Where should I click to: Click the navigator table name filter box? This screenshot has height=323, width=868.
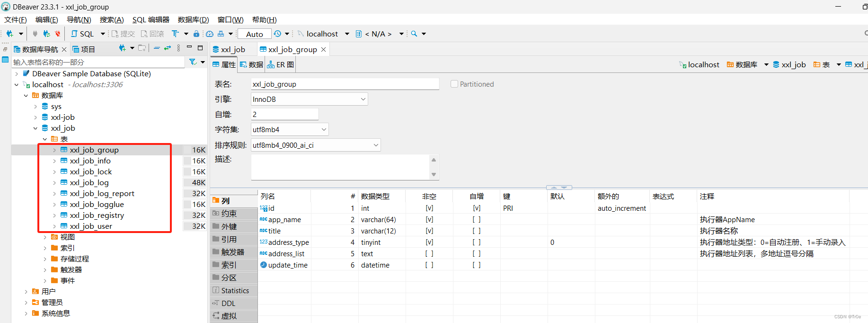pos(98,62)
